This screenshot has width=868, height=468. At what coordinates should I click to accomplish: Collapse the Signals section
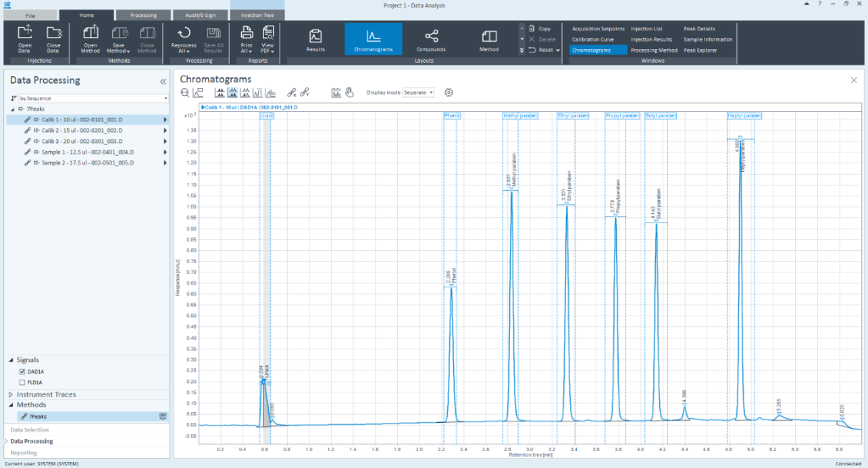(11, 359)
